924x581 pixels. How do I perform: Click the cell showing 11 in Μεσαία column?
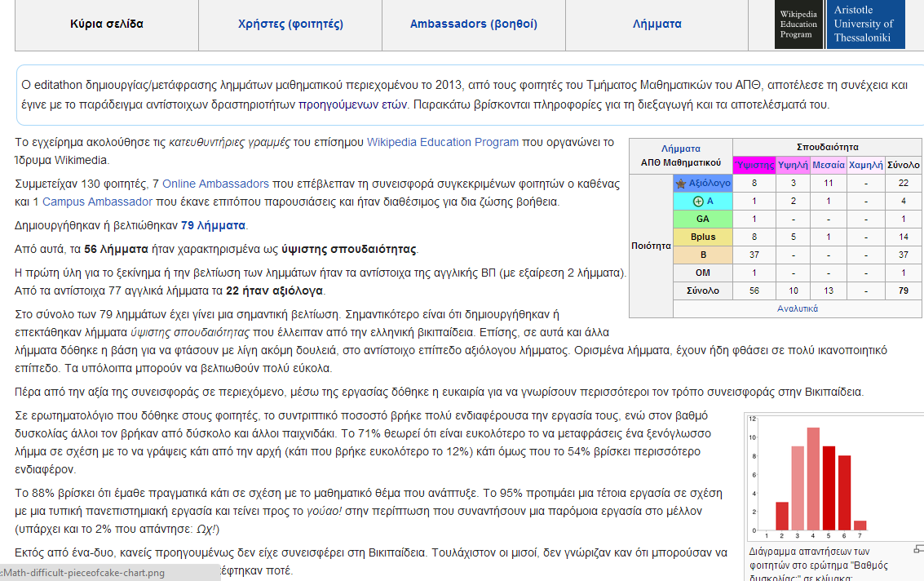coord(829,184)
